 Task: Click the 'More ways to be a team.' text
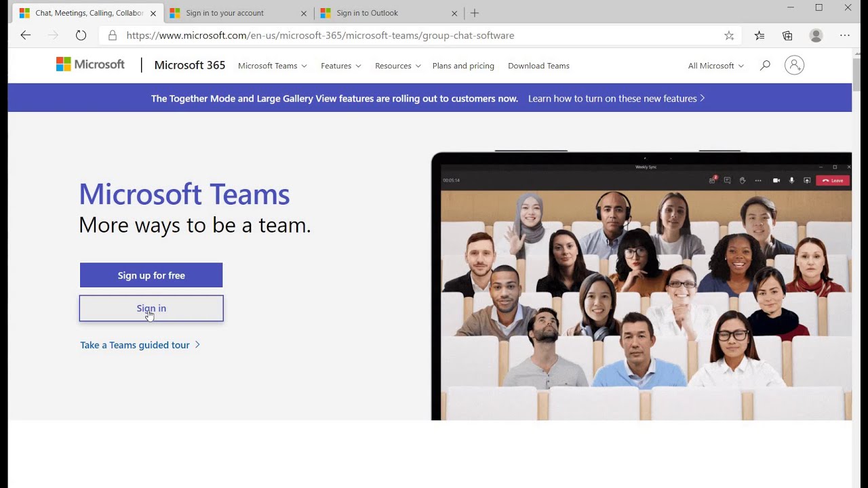pos(195,225)
